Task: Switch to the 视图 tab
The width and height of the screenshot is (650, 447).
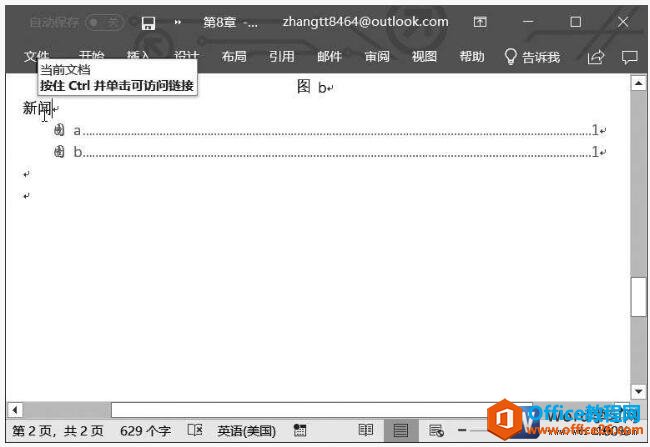Action: [x=424, y=56]
